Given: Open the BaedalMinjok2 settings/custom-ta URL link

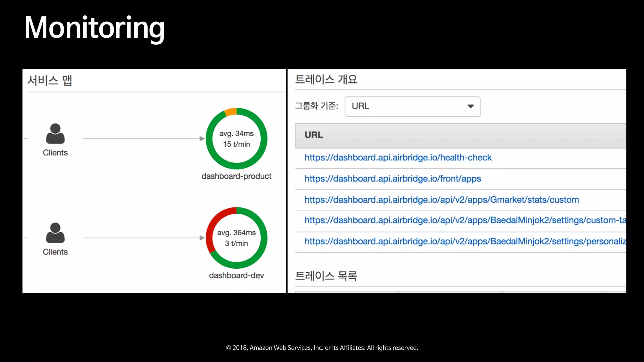Looking at the screenshot, I should click(x=465, y=220).
